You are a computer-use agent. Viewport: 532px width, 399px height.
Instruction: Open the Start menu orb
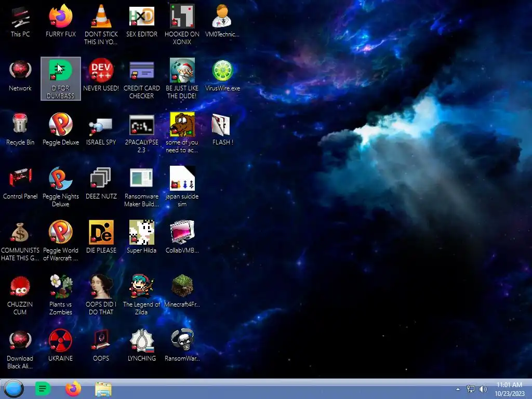point(14,389)
